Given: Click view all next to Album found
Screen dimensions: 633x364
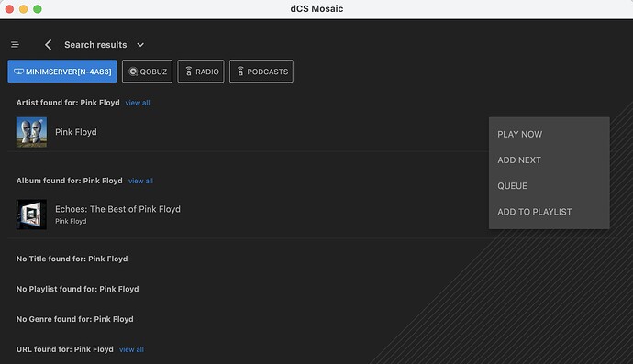Looking at the screenshot, I should point(140,181).
